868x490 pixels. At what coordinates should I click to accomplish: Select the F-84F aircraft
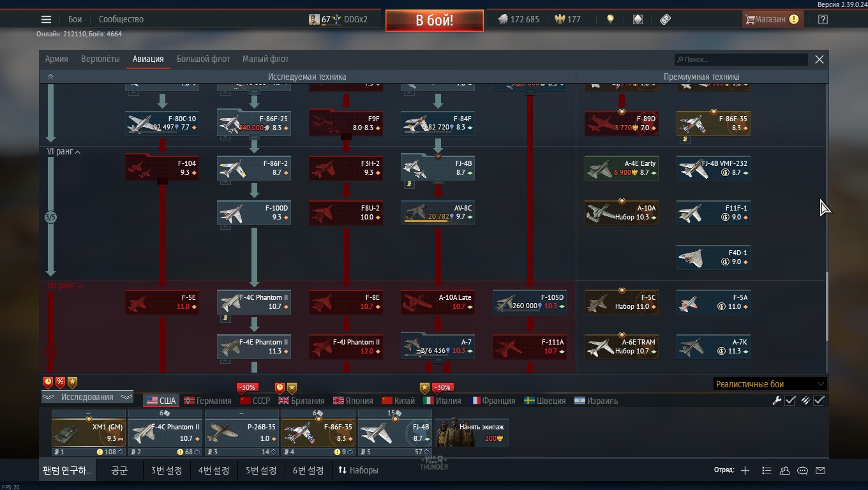[x=438, y=122]
